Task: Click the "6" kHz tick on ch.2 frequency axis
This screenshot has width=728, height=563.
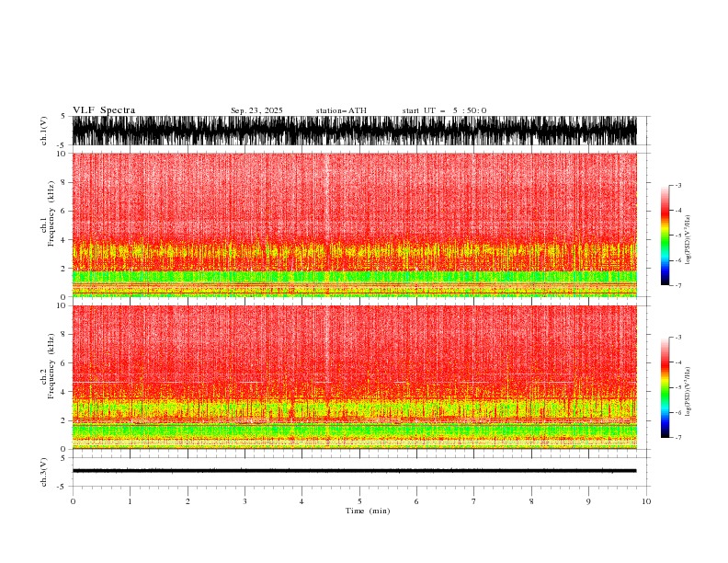Action: coord(63,363)
